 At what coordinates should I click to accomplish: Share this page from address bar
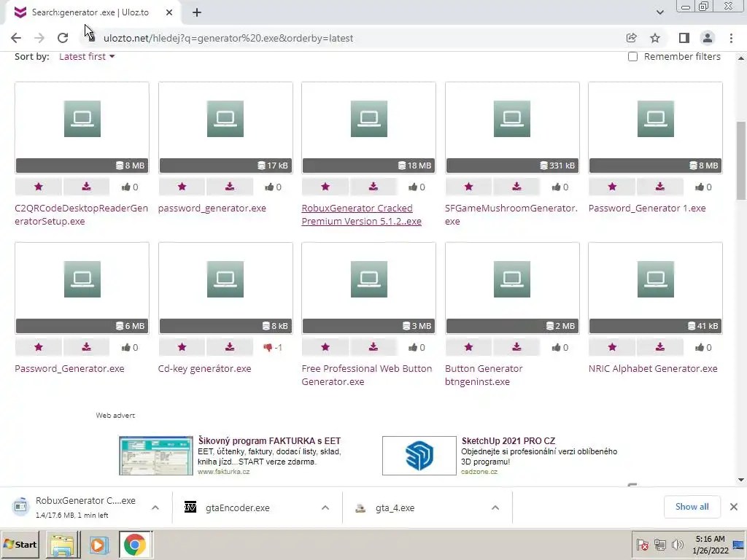click(x=632, y=38)
